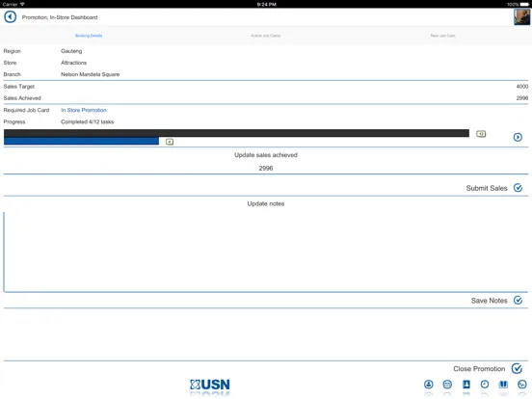Edit the sales achieved value 2996
Screen dimensions: 532x399
click(266, 169)
